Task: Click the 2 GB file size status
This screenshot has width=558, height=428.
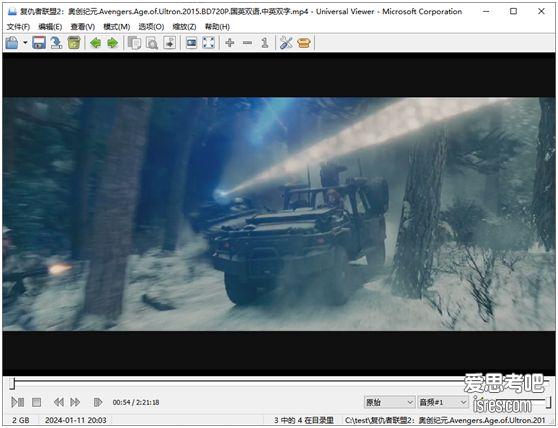Action: click(21, 420)
